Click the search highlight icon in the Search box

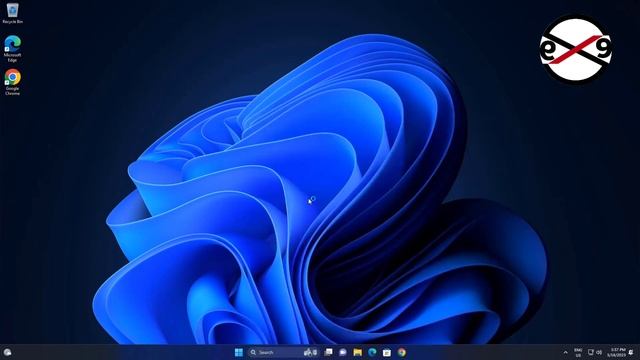point(310,352)
